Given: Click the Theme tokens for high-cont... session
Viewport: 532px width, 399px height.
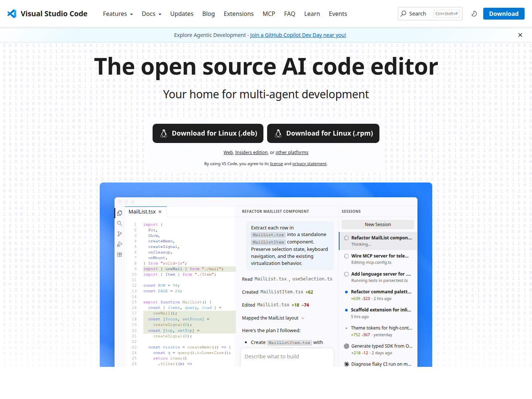Looking at the screenshot, I should coord(379,331).
